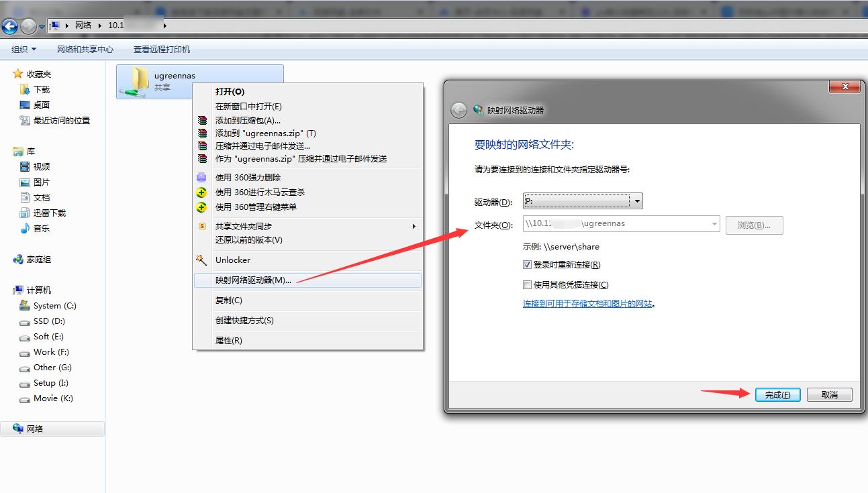Open Setup (I:) drive
Screen dimensions: 868x493
point(51,382)
